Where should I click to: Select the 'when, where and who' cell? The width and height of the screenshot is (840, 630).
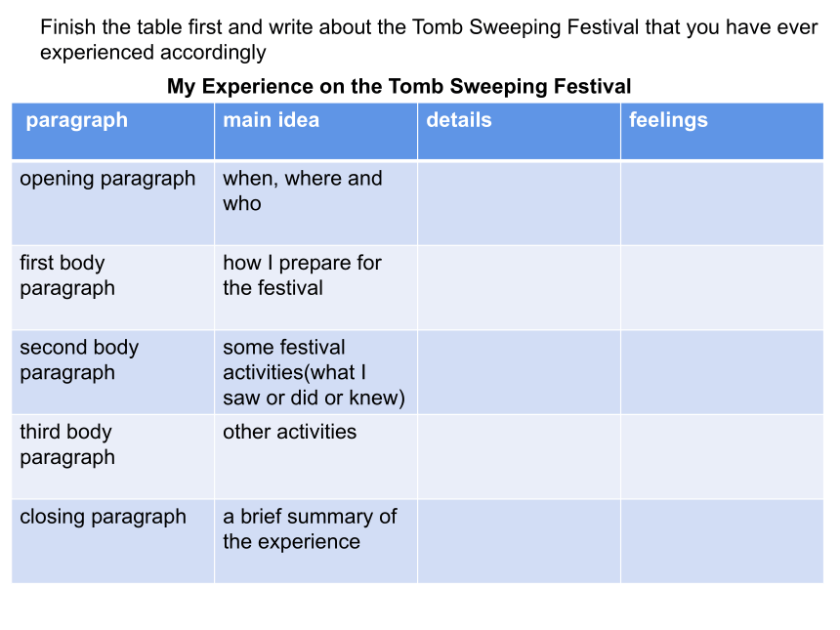[316, 203]
